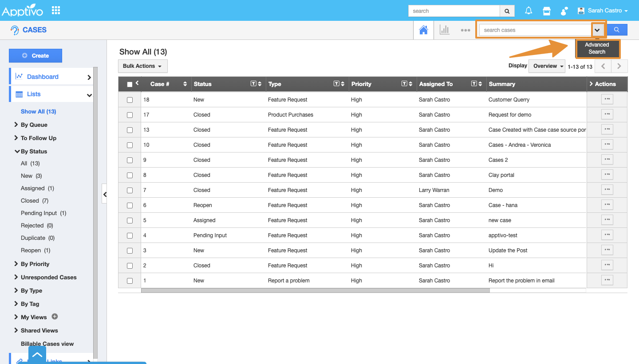Viewport: 639px width, 364px height.
Task: Click the blue search cases magnifier button
Action: tap(616, 30)
